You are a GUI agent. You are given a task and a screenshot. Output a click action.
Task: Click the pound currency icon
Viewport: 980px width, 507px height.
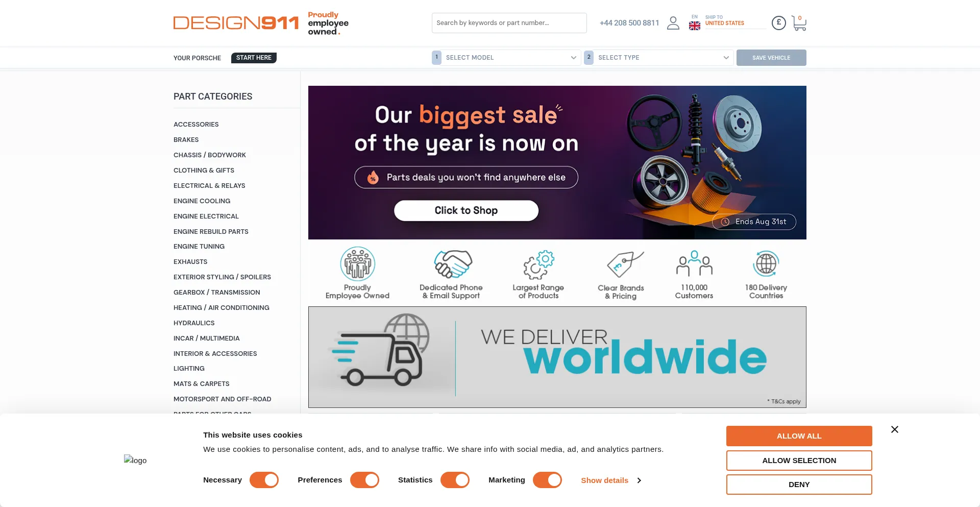(778, 22)
